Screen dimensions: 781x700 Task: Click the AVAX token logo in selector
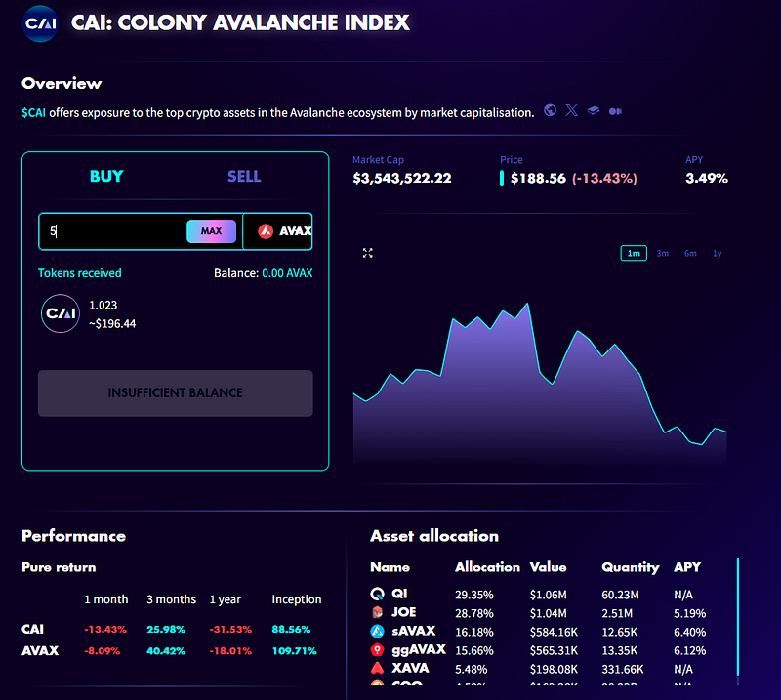point(266,231)
